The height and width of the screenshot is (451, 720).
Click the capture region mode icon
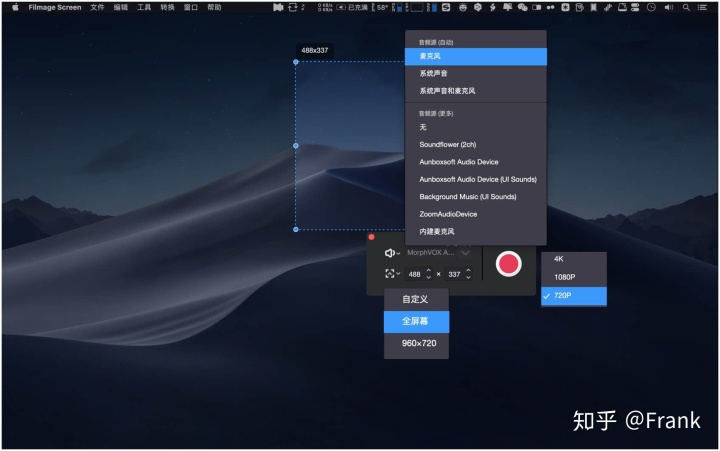point(389,274)
